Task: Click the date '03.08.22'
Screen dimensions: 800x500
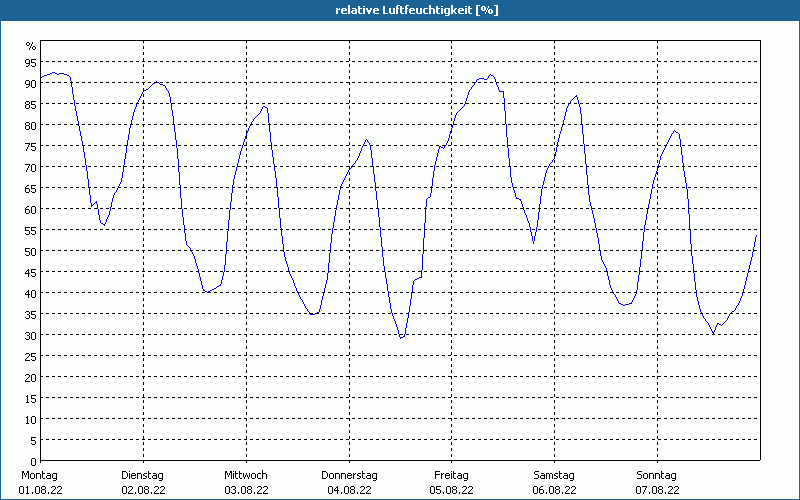Action: click(x=246, y=490)
